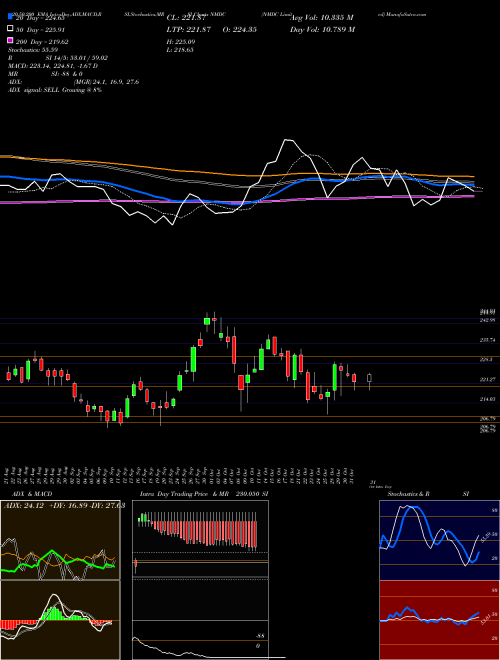Screen dimensions: 500x660
Task: Click the 'LTP: 221.87' value
Action: [189, 30]
